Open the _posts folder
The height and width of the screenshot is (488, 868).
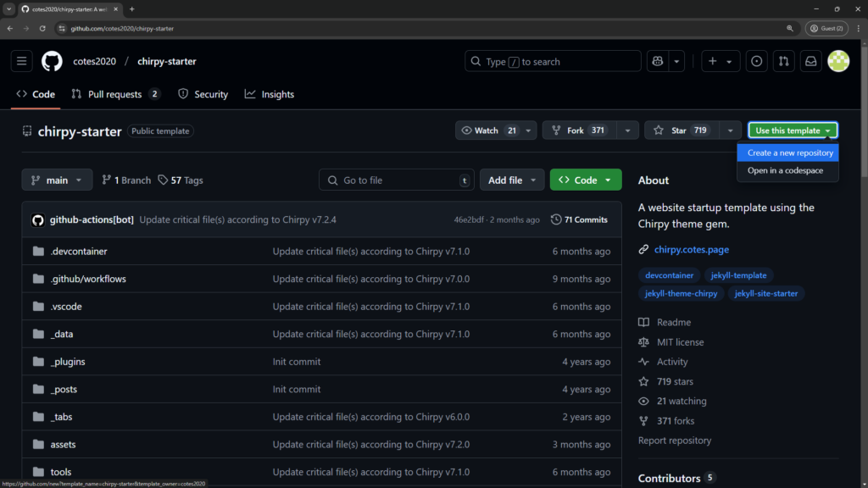coord(64,390)
